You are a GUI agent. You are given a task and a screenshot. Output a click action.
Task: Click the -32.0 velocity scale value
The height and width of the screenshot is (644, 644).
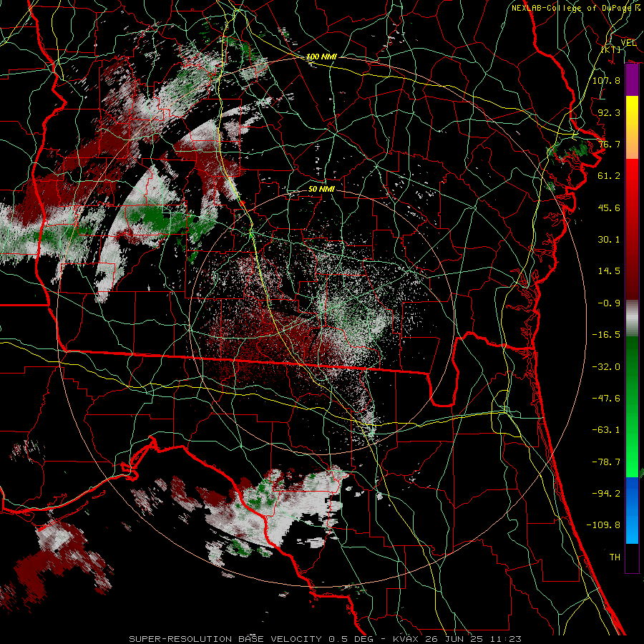[x=606, y=367]
